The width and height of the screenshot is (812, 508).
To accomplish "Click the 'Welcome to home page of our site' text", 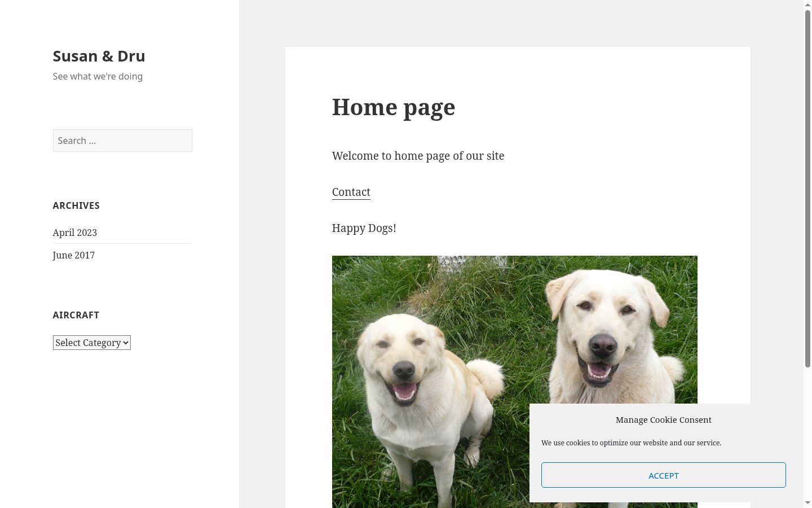I will pos(418,156).
